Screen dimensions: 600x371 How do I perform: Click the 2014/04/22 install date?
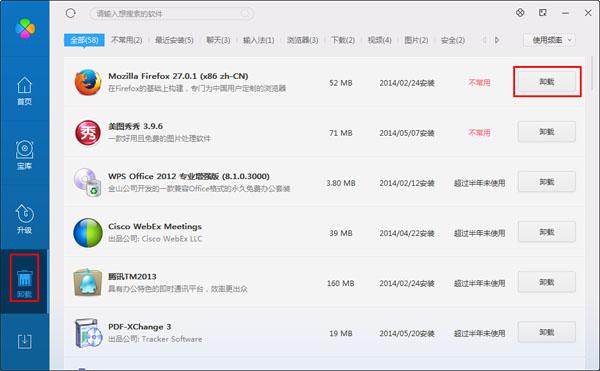[x=407, y=233]
